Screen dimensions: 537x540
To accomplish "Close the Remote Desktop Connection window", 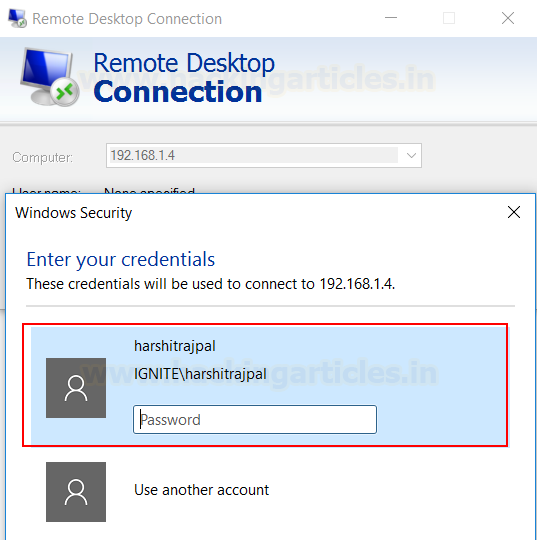I will 508,18.
